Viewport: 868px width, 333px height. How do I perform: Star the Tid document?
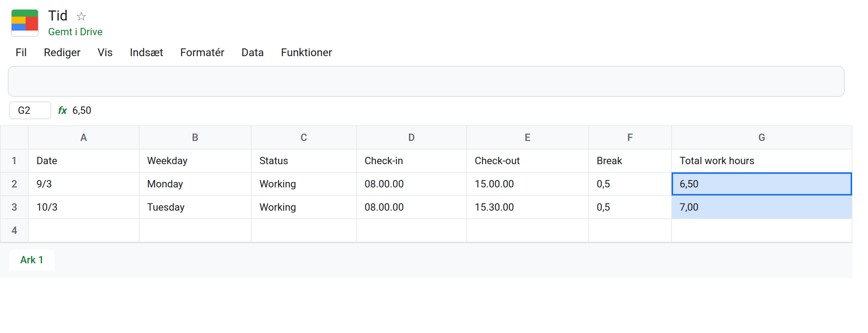click(81, 16)
